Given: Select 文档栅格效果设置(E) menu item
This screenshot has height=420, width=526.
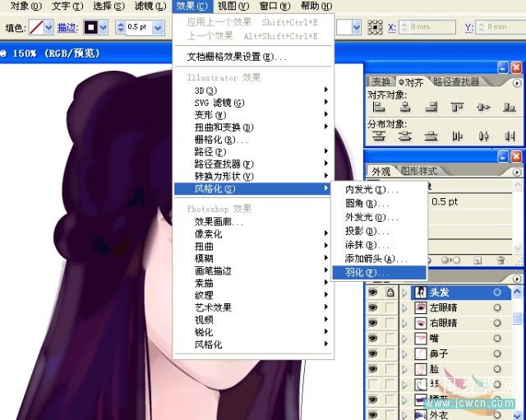Looking at the screenshot, I should (x=253, y=57).
